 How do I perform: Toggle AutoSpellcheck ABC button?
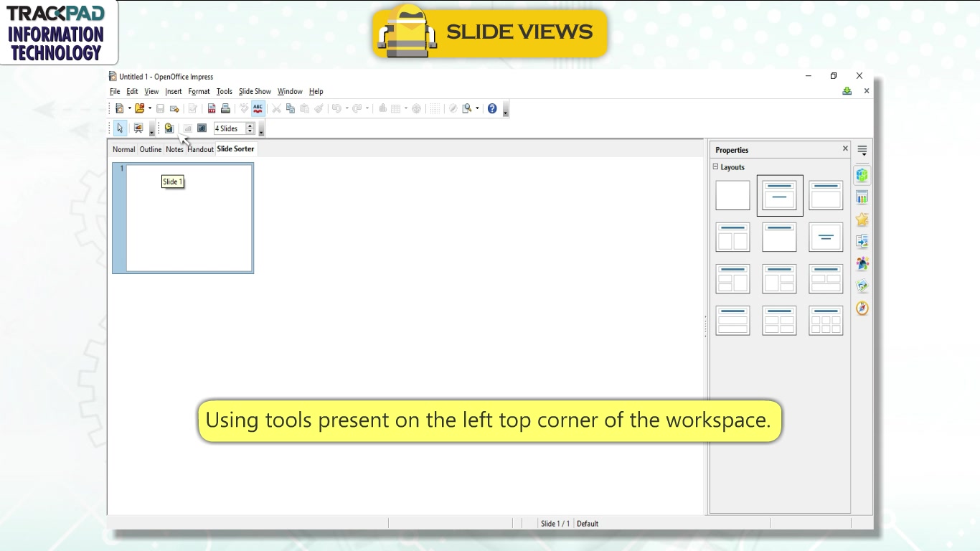258,108
